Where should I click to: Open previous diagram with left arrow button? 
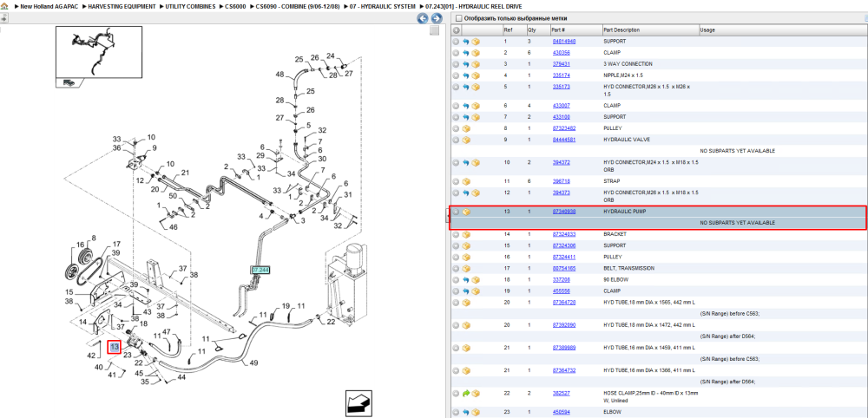(423, 19)
